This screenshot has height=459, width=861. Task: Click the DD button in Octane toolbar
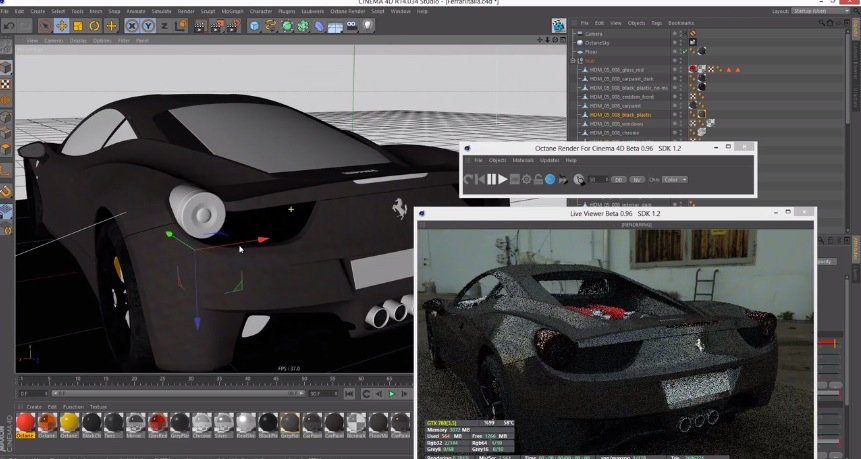618,179
